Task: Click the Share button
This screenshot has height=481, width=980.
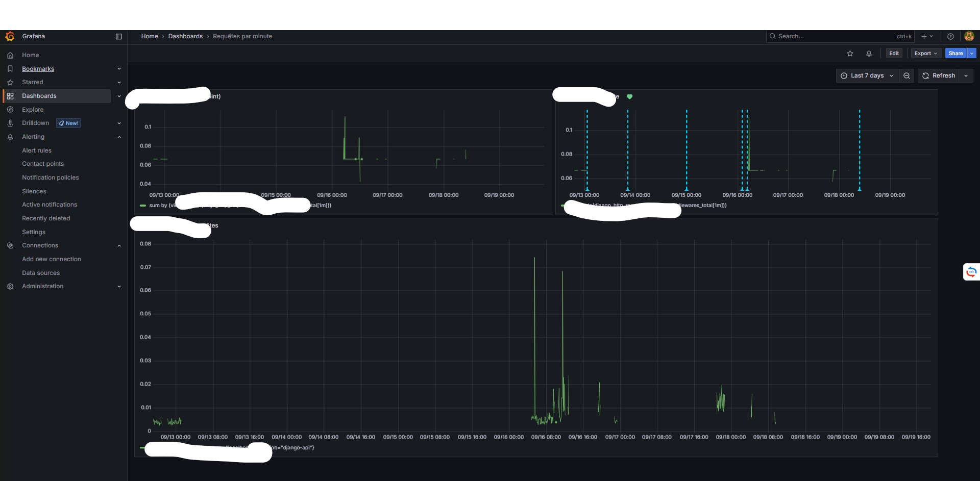Action: (x=955, y=53)
